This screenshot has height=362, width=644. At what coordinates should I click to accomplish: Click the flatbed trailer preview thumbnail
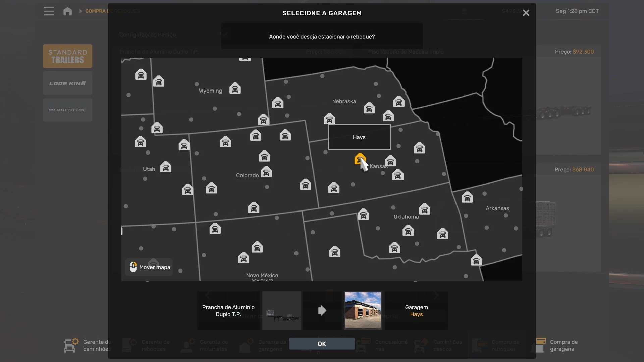282,310
